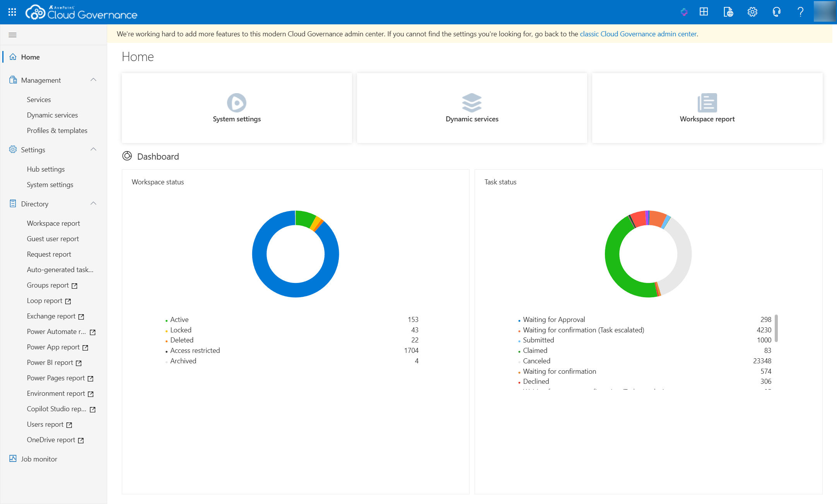The image size is (837, 504).
Task: Open the Help question mark icon
Action: (x=800, y=12)
